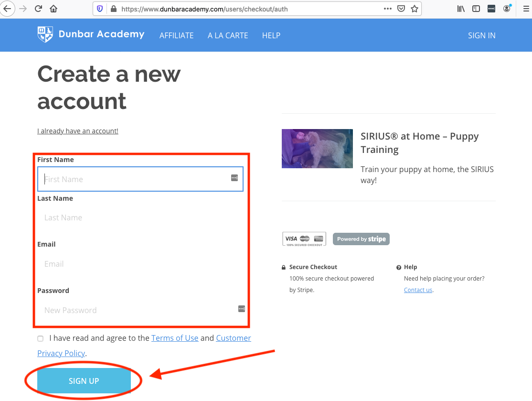Click the Dunbar Academy site title
This screenshot has width=532, height=401.
(101, 34)
